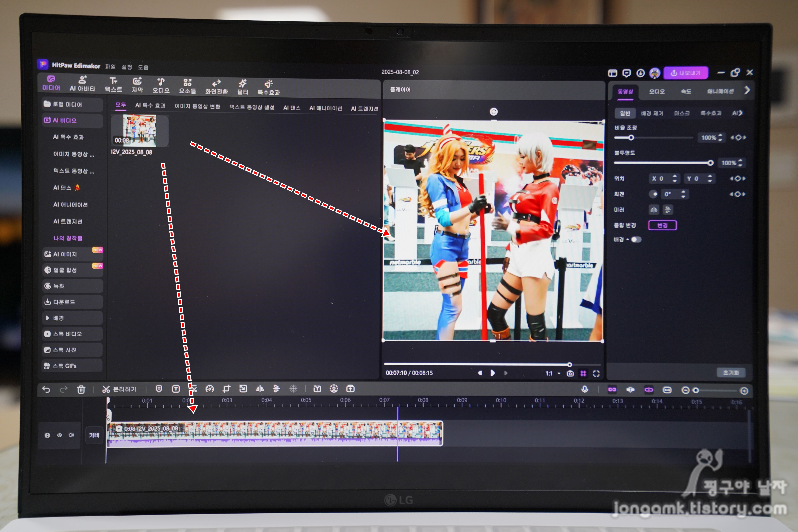Open the 1:1 aspect ratio dropdown
The height and width of the screenshot is (532, 798).
point(553,374)
